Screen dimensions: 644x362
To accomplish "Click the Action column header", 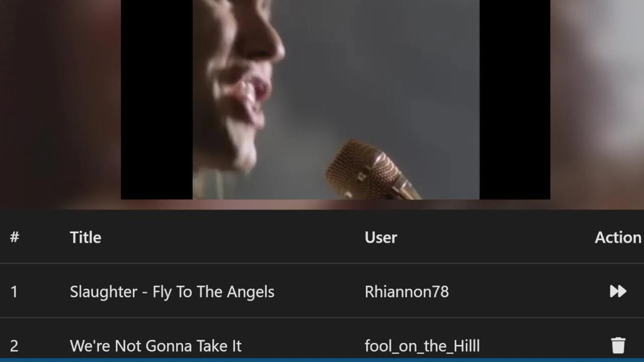I will (618, 237).
